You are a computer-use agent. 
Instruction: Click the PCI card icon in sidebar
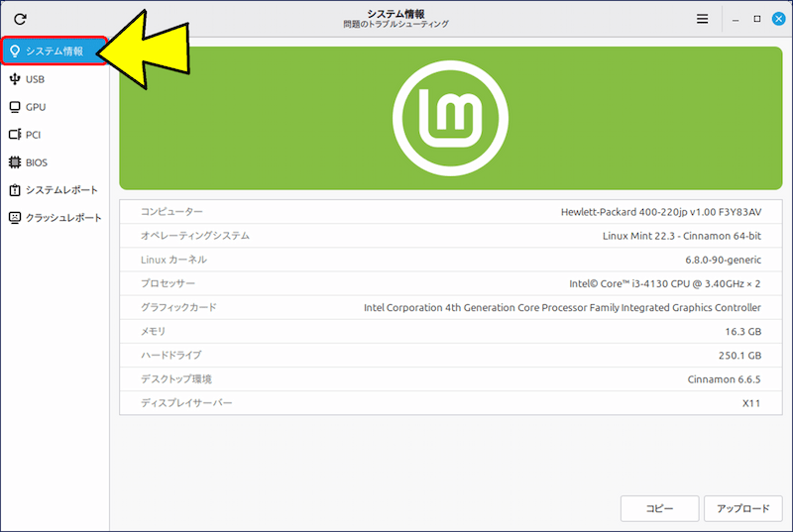coord(15,135)
